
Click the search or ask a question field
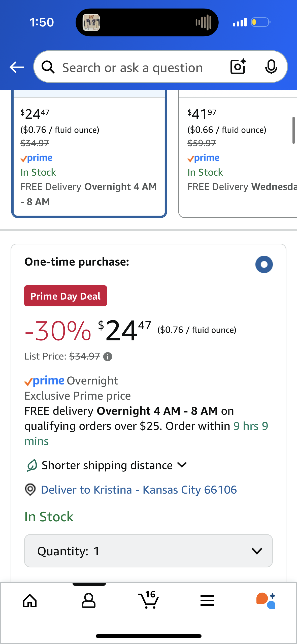click(x=132, y=68)
